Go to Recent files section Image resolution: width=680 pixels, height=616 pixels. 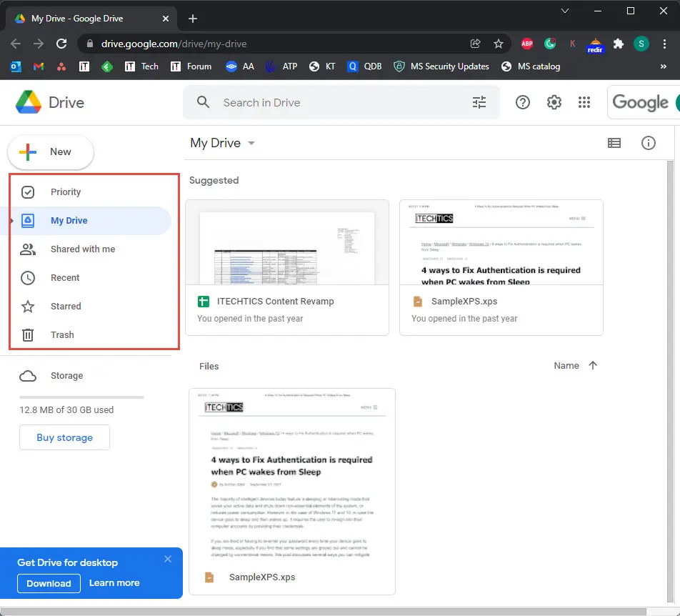(65, 278)
